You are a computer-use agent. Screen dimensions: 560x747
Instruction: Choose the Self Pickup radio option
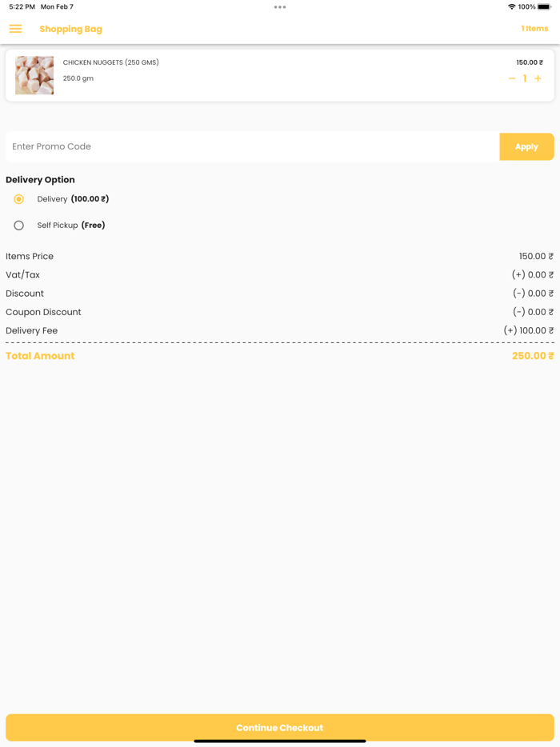[19, 226]
